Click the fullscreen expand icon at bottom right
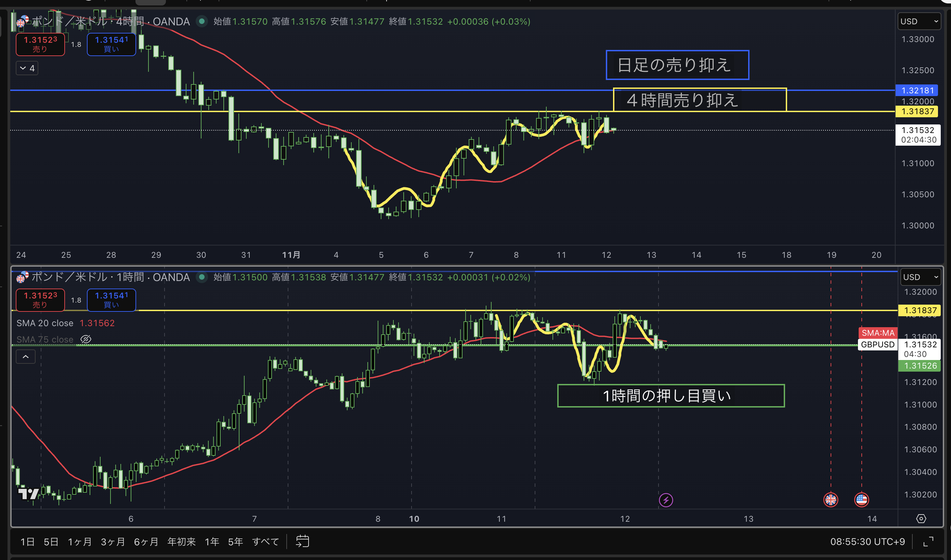Image resolution: width=951 pixels, height=560 pixels. pos(928,542)
